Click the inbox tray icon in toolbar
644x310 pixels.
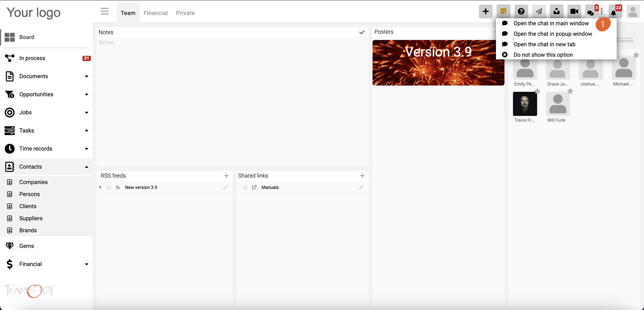[x=557, y=11]
